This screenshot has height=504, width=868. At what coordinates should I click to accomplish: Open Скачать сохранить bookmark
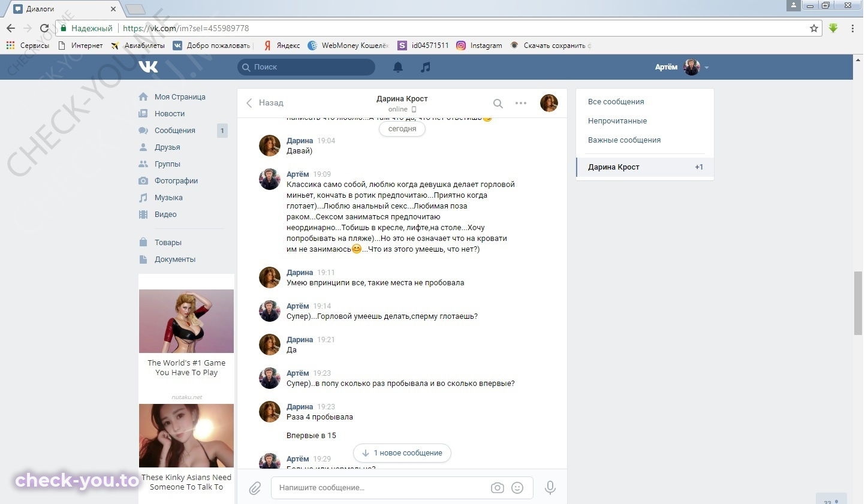(x=551, y=45)
